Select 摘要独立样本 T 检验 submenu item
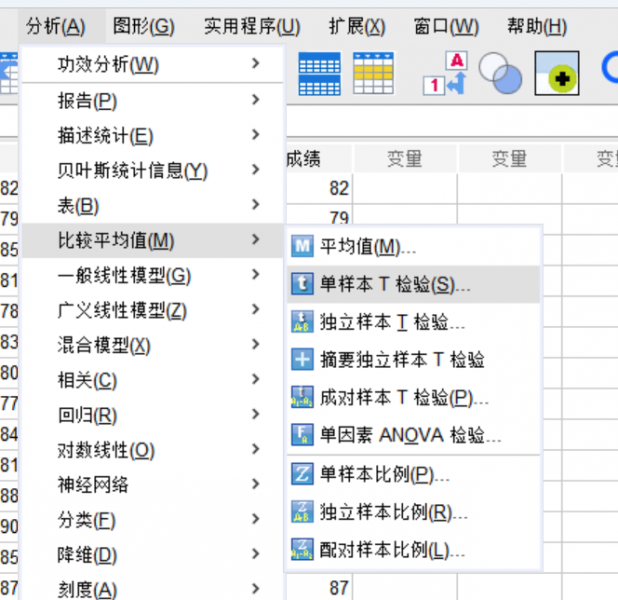The height and width of the screenshot is (600, 618). tap(413, 360)
